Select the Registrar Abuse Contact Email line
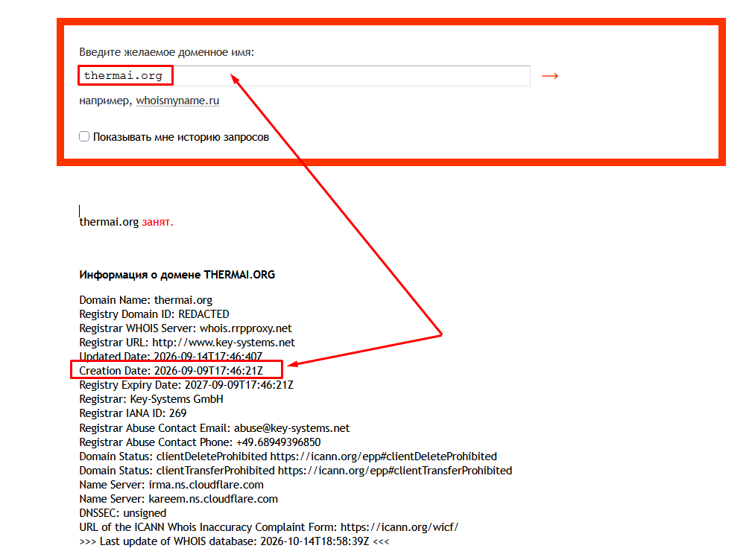The image size is (752, 560). [215, 428]
